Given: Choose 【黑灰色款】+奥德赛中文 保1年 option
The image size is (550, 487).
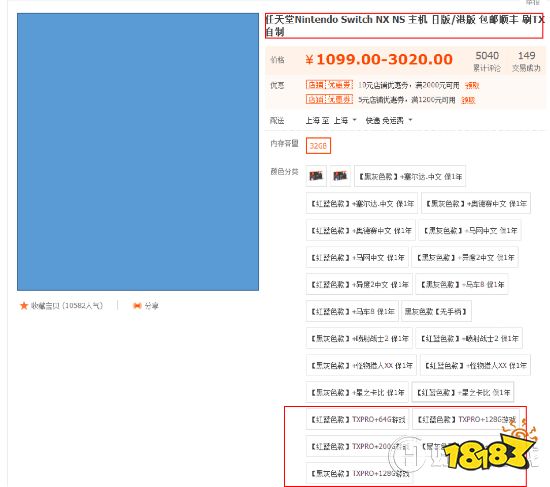Looking at the screenshot, I should 476,203.
